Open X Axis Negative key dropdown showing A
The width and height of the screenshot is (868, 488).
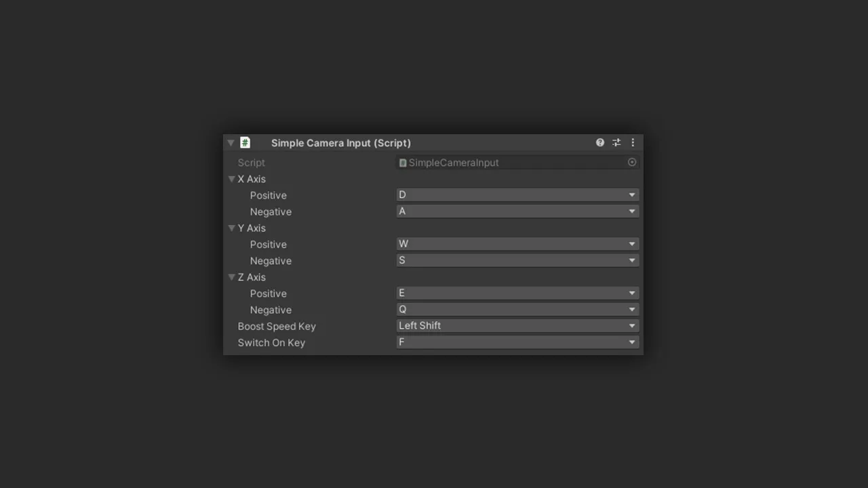[517, 211]
